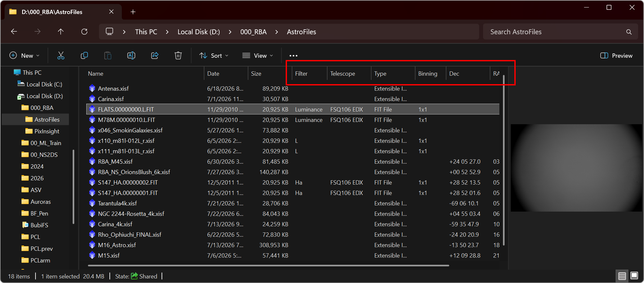644x283 pixels.
Task: Click the PC monitor icon in address bar
Action: [109, 32]
